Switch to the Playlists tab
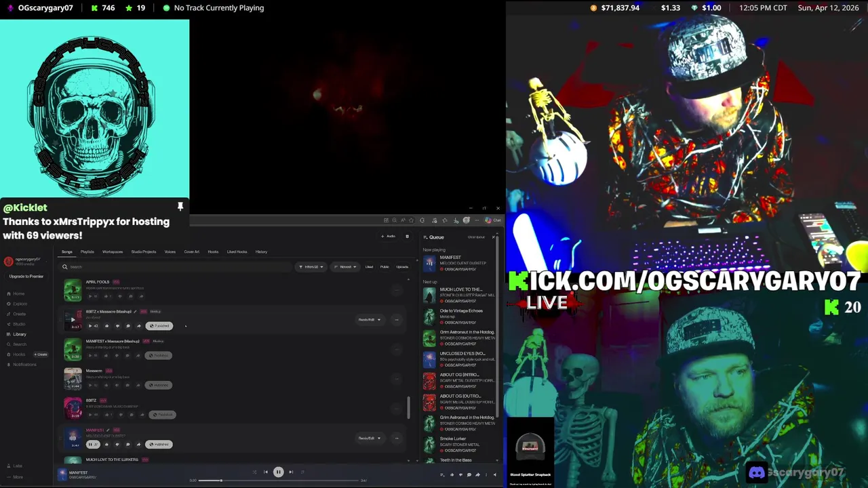The width and height of the screenshot is (868, 488). pyautogui.click(x=87, y=251)
